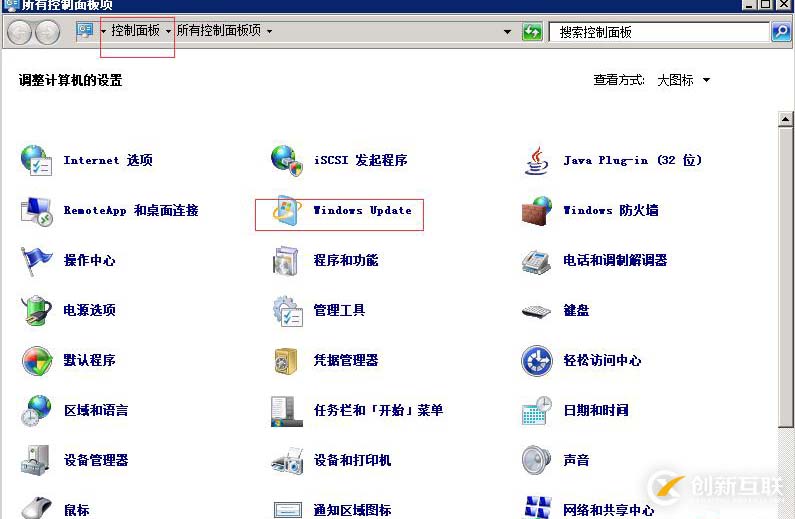
Task: Open the Internet 选项 globe icon
Action: point(36,160)
